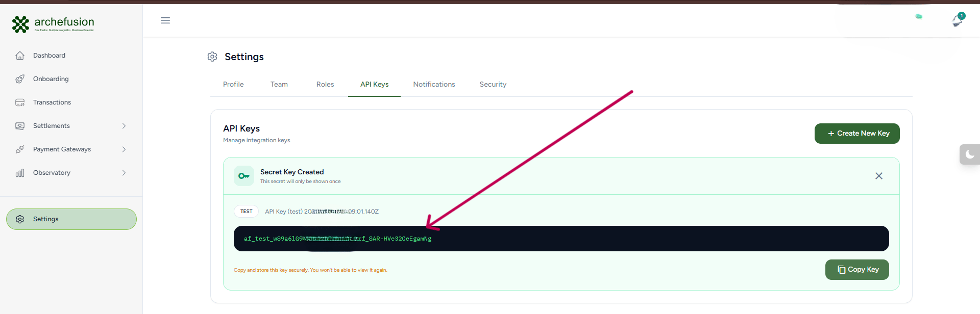Image resolution: width=980 pixels, height=314 pixels.
Task: Click the Onboarding rocket icon
Action: coord(20,79)
